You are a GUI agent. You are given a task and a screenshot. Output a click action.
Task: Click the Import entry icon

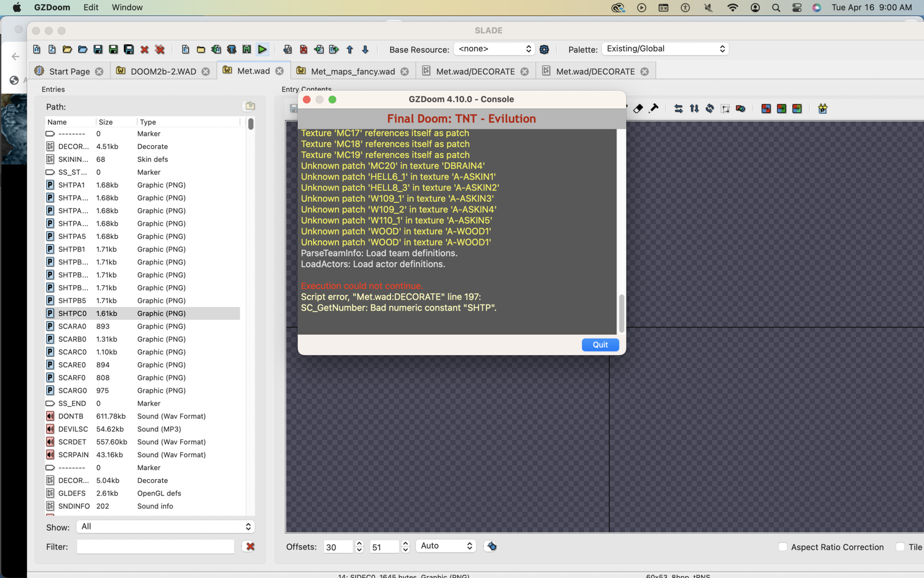point(319,49)
